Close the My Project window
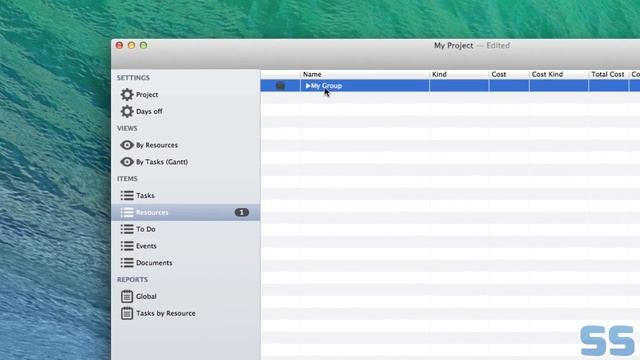This screenshot has width=640, height=360. pos(119,45)
